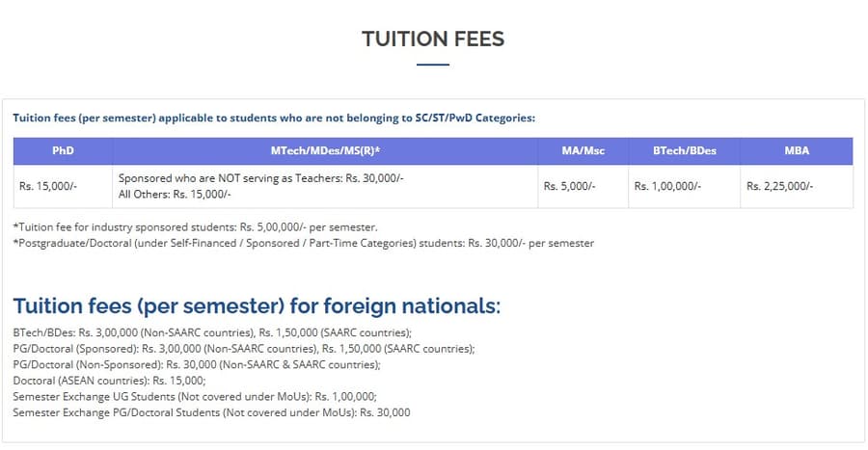Select the Doctoral (ASEAN countries) fee line
The width and height of the screenshot is (868, 450).
pos(109,381)
